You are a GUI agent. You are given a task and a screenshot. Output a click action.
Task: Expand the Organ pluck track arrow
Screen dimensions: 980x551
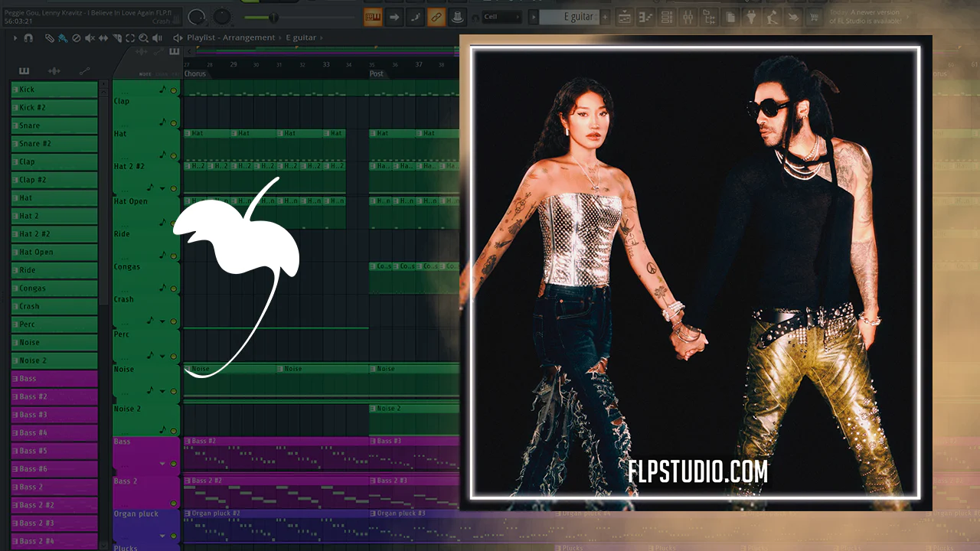click(162, 536)
